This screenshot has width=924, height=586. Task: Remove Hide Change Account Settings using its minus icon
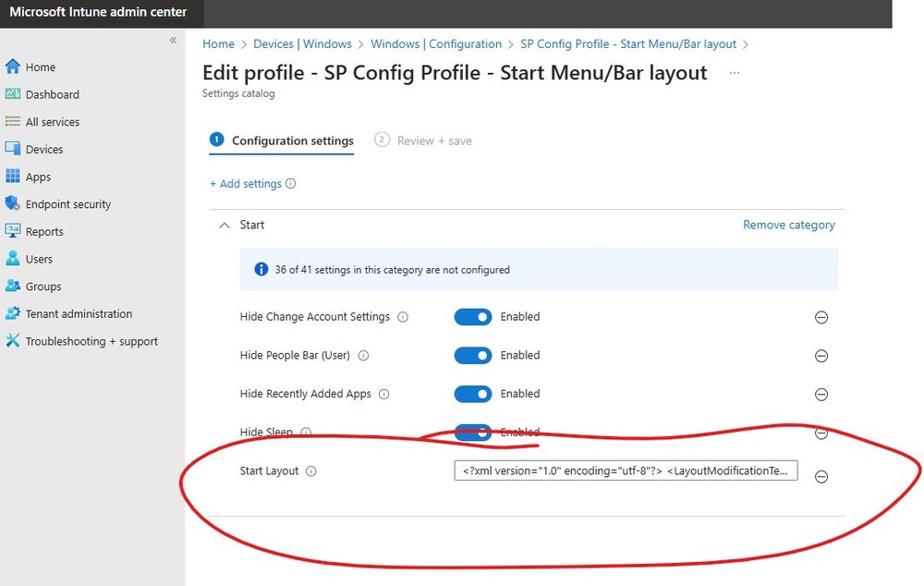[821, 317]
